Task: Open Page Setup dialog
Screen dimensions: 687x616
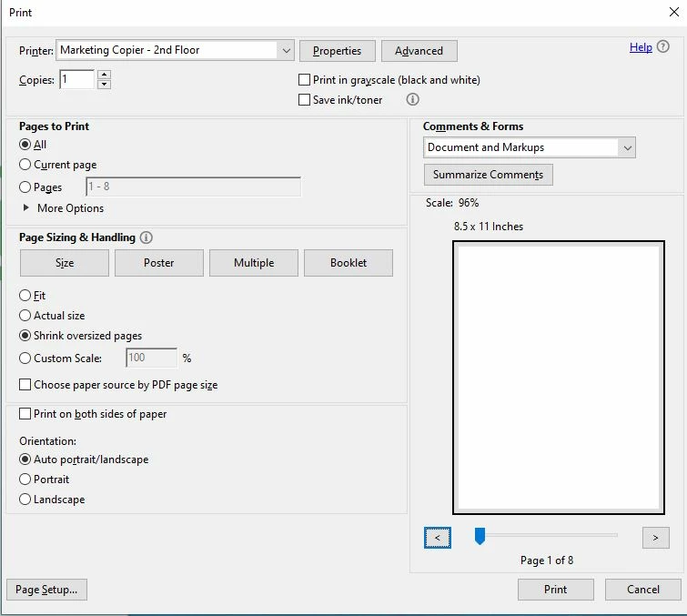Action: tap(46, 590)
